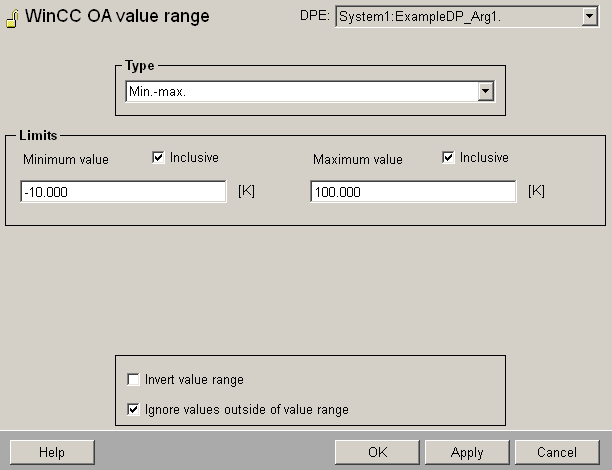Viewport: 612px width, 470px height.
Task: Click the WinCC OA value range title
Action: click(116, 16)
